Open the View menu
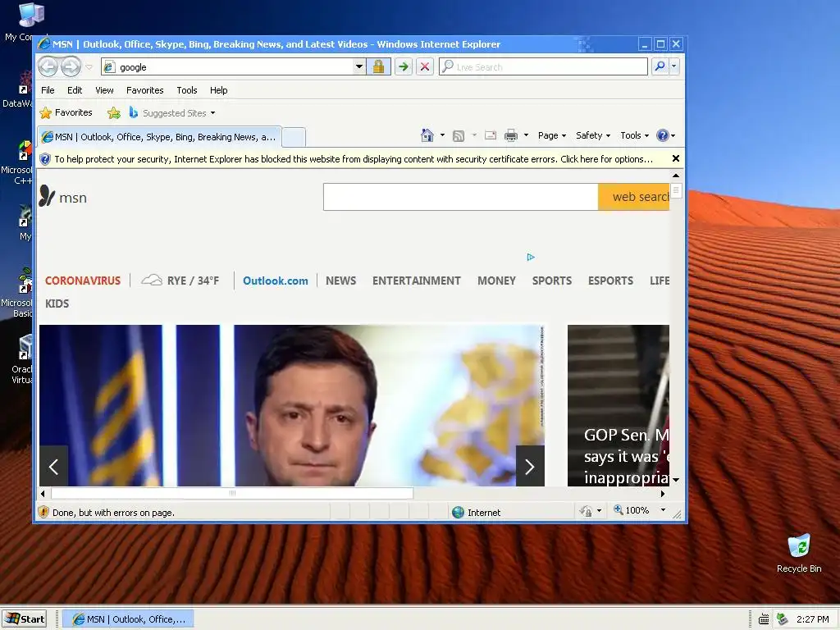Screen dimensions: 840x630 click(x=104, y=90)
